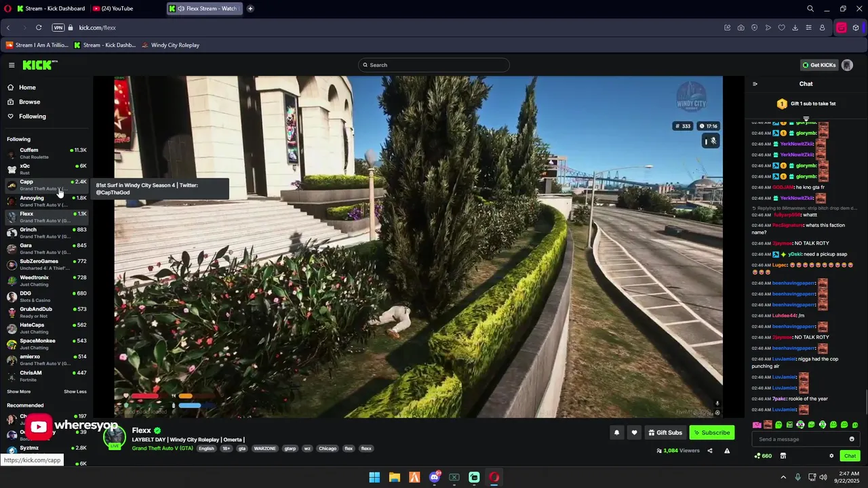Open Weedtronix channel in following list
868x488 pixels.
47,281
